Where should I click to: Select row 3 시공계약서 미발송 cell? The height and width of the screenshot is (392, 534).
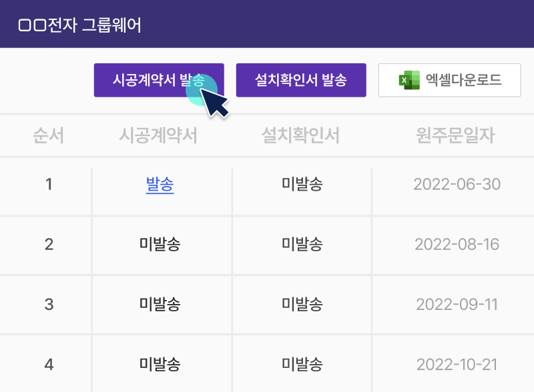(160, 305)
